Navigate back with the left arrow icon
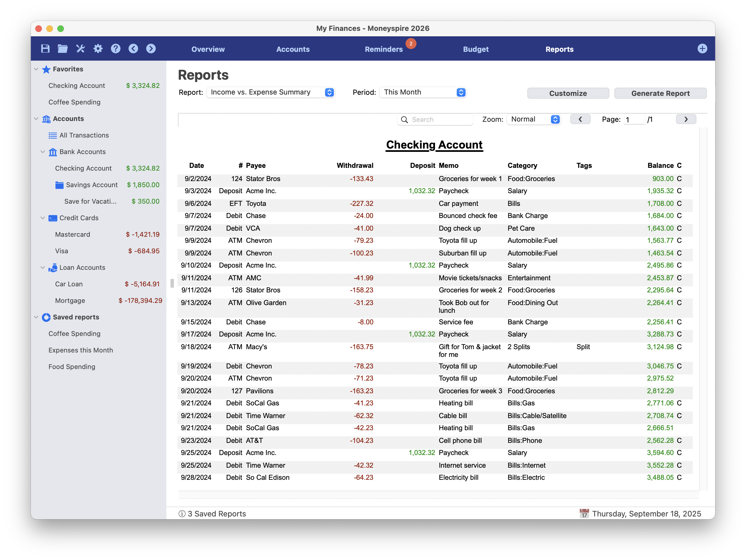 133,49
